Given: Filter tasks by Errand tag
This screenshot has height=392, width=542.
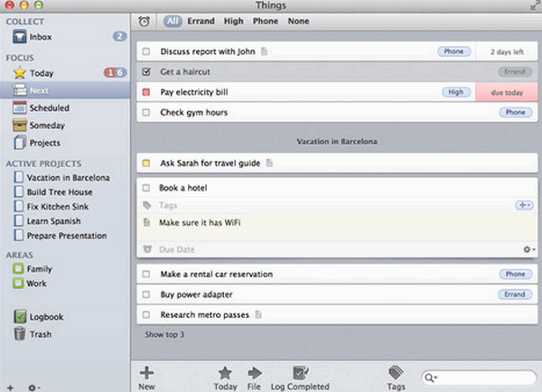Looking at the screenshot, I should (x=201, y=21).
